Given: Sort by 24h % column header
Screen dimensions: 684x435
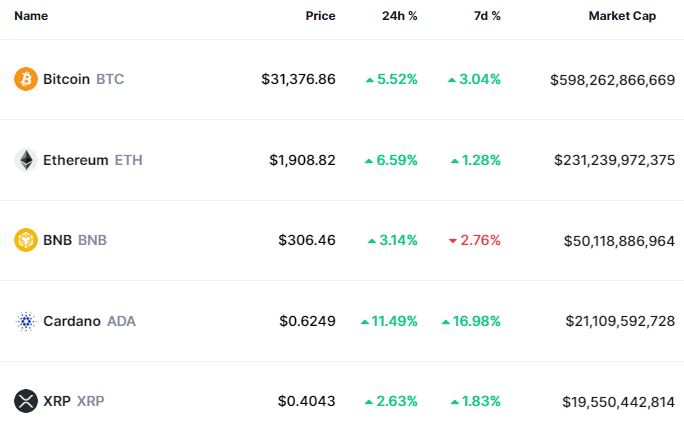Looking at the screenshot, I should point(399,16).
